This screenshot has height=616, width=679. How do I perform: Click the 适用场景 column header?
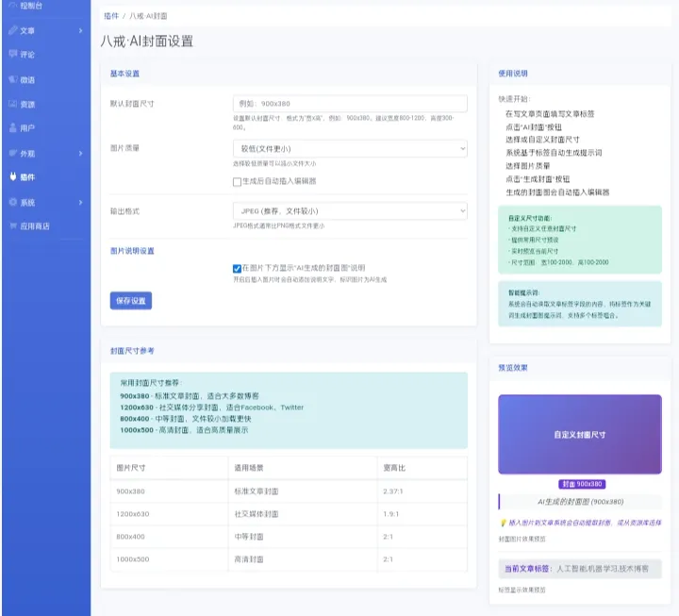(249, 468)
